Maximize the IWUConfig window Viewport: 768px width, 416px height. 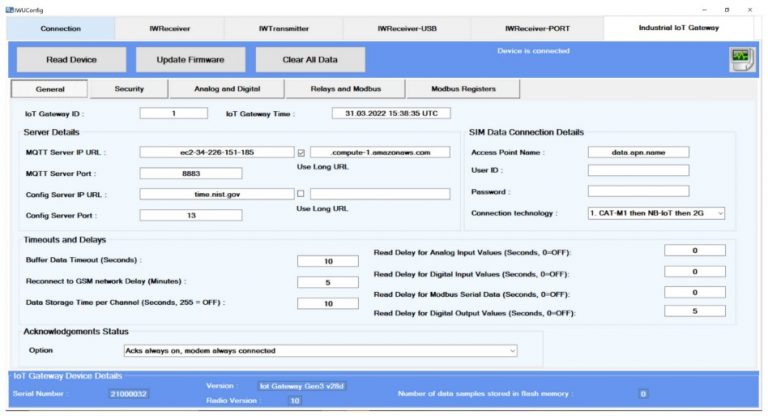click(x=726, y=8)
